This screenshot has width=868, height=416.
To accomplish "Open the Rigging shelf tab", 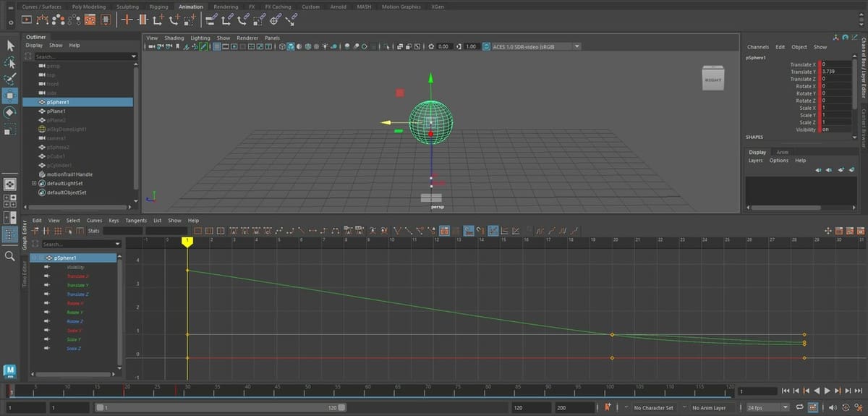I will click(158, 7).
